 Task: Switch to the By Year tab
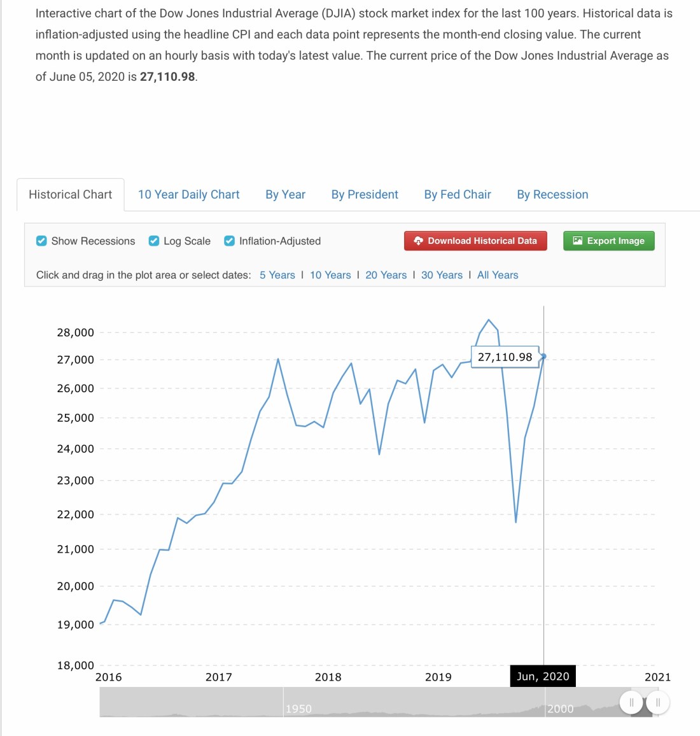(x=285, y=195)
